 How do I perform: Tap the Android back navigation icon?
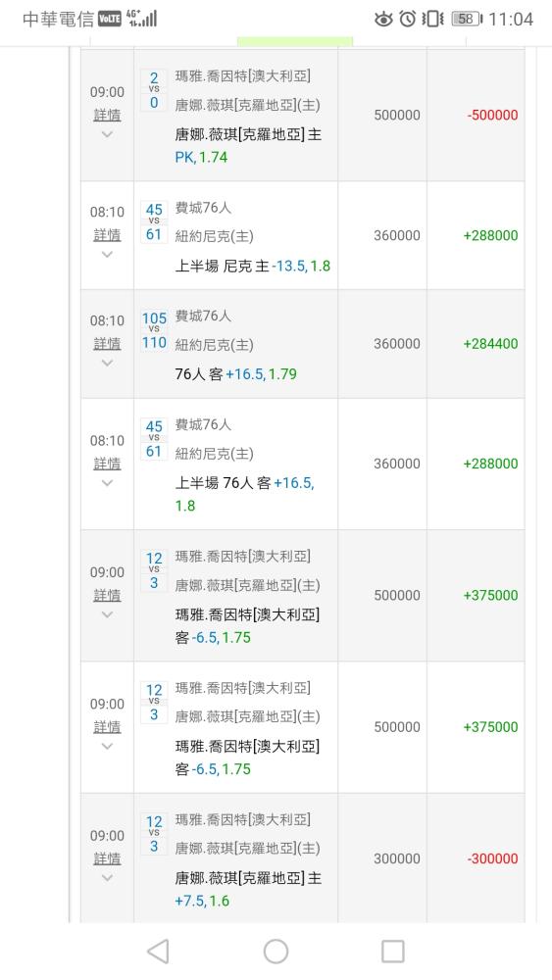(158, 952)
